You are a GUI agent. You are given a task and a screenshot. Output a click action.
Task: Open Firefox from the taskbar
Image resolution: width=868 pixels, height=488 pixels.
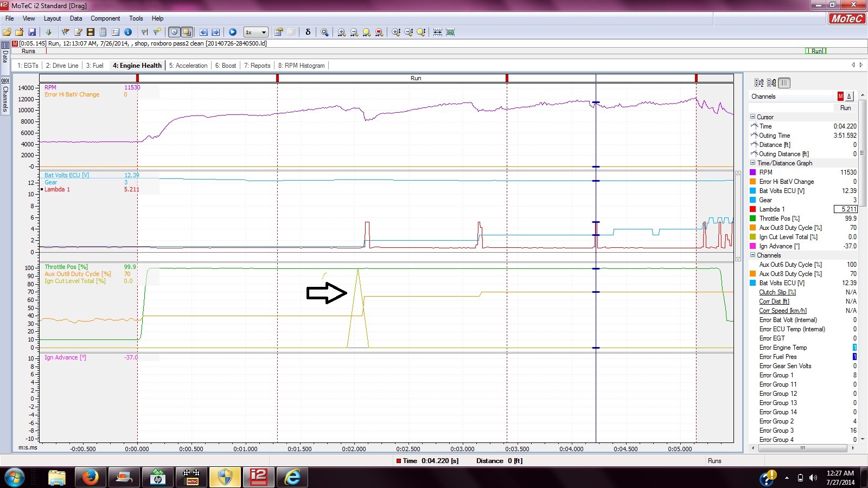tap(90, 477)
